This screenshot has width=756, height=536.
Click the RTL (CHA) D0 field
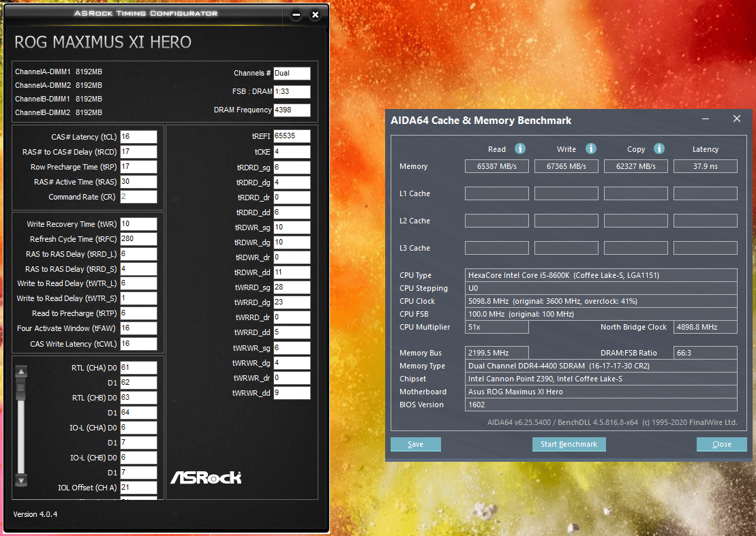coord(138,368)
